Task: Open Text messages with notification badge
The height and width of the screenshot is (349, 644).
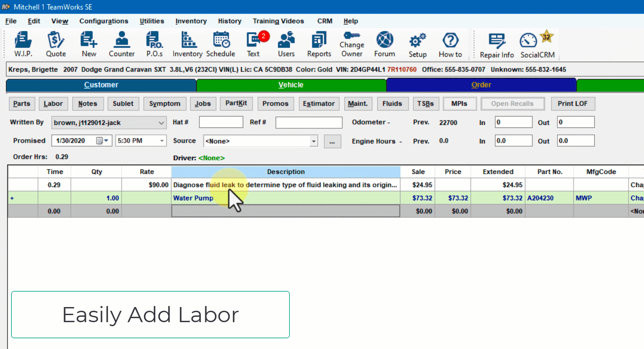Action: coord(254,44)
